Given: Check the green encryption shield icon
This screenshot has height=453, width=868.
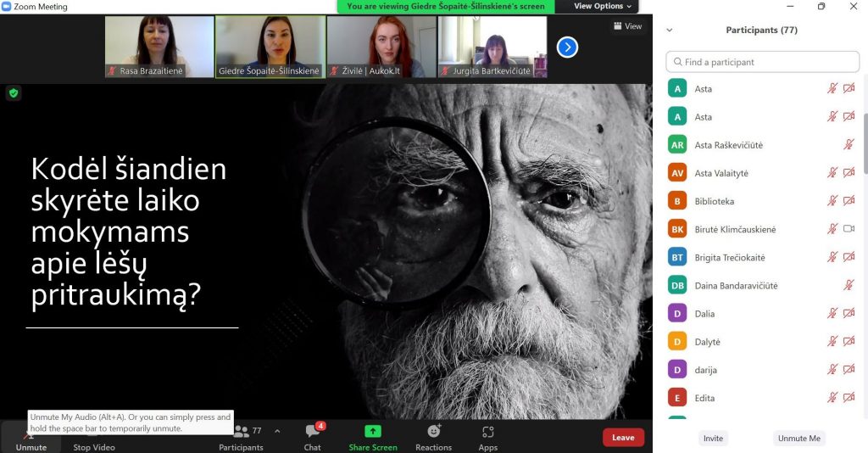Looking at the screenshot, I should 14,93.
